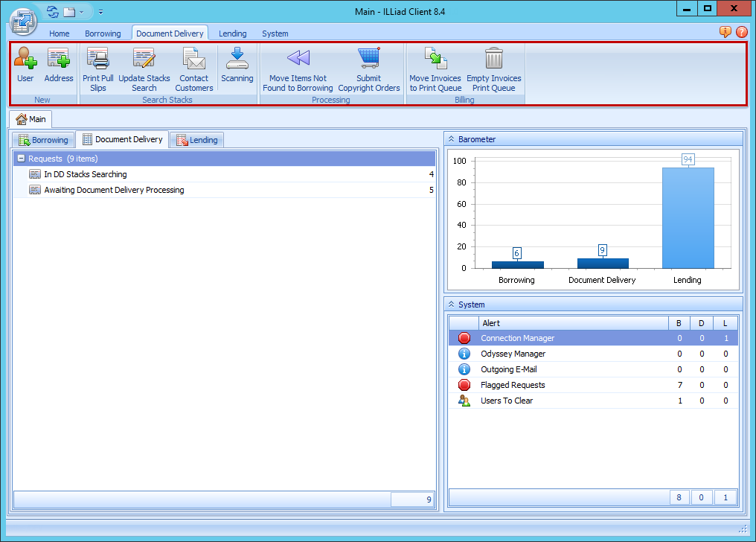Screen dimensions: 756x542
Task: Collapse the System alerts panel
Action: (452, 304)
